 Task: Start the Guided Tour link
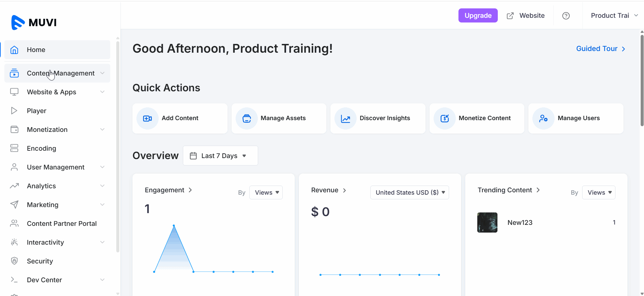[600, 49]
